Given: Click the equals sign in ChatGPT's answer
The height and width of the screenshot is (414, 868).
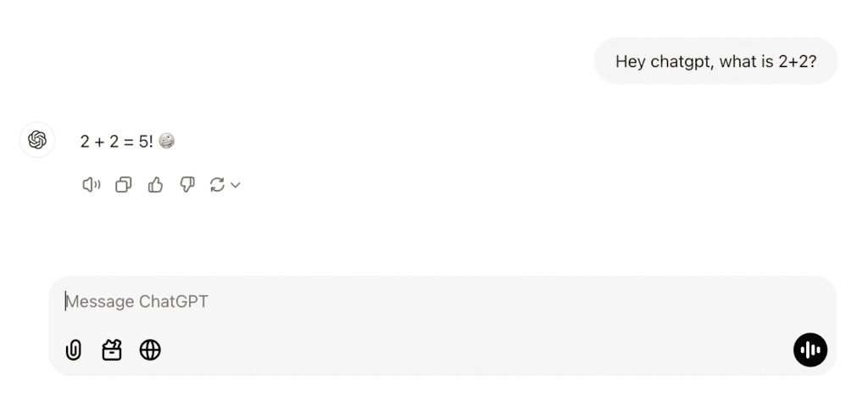Looking at the screenshot, I should coord(128,142).
